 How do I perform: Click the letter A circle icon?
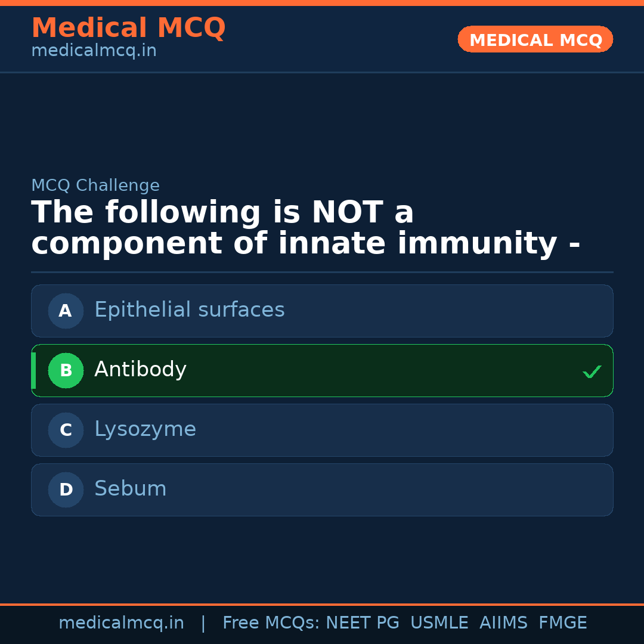click(66, 311)
